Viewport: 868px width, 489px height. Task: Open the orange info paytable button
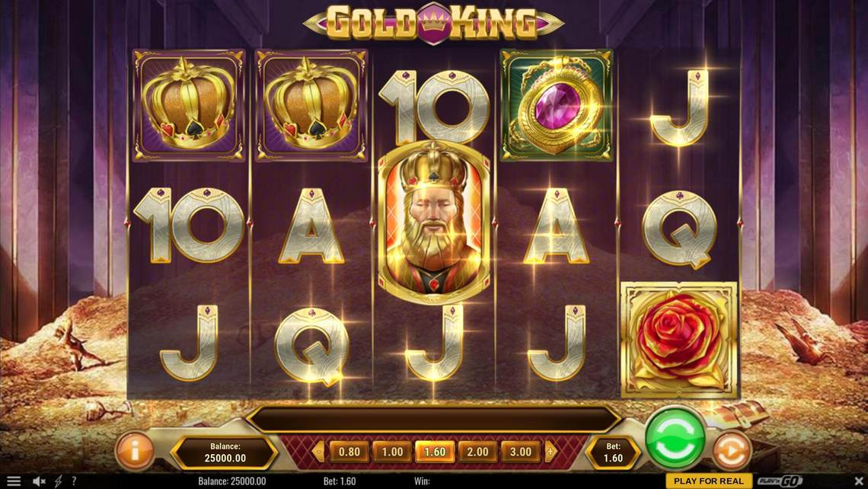point(135,451)
